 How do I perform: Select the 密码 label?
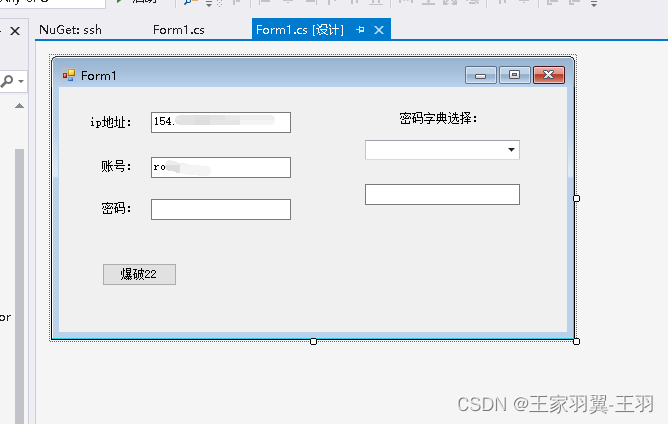[116, 208]
